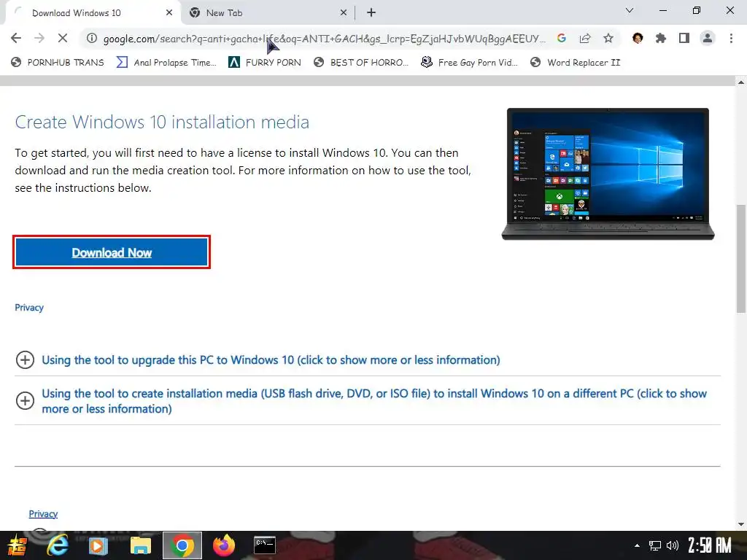The image size is (747, 560).
Task: Expand upgrade this PC to Windows 10 section
Action: tap(271, 360)
